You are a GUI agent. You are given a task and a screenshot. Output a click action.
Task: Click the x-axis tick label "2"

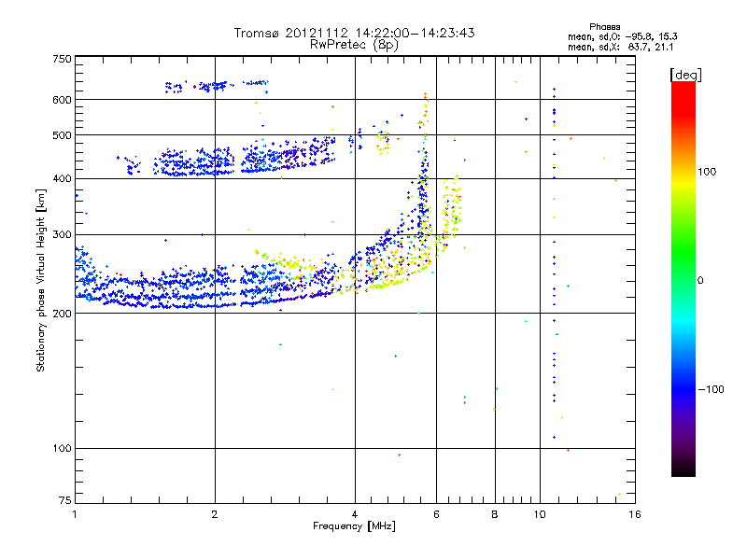pos(215,514)
